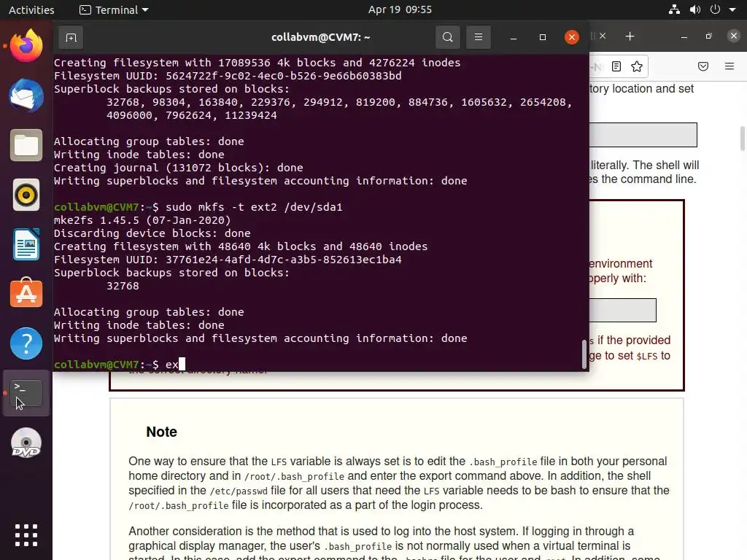Click the Filesystem UUID 5624722f line
747x560 pixels.
pos(228,76)
